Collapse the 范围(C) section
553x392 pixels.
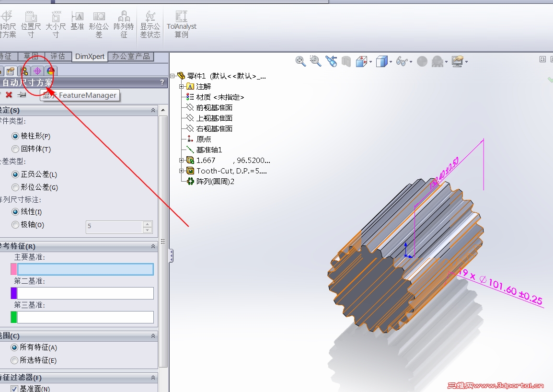tap(153, 336)
